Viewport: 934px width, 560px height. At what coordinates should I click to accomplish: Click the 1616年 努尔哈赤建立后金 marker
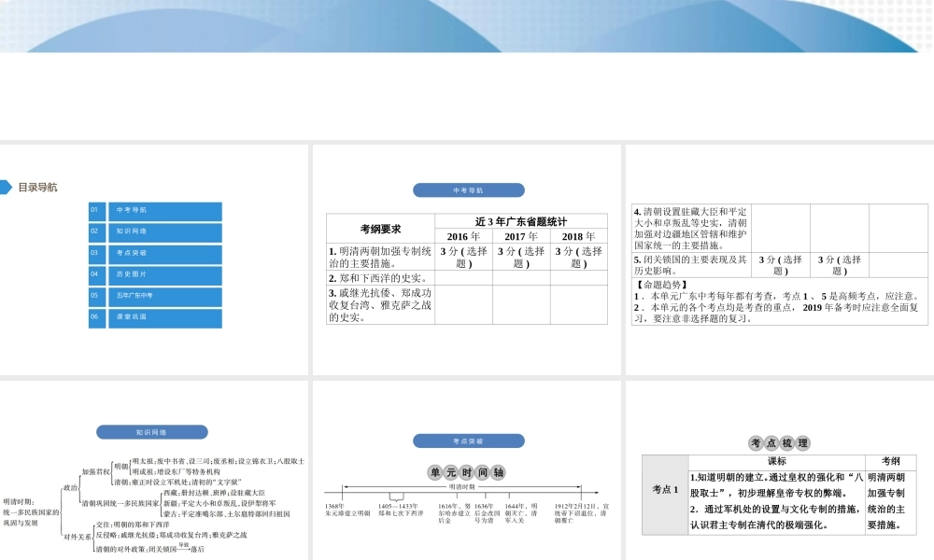coord(455,513)
